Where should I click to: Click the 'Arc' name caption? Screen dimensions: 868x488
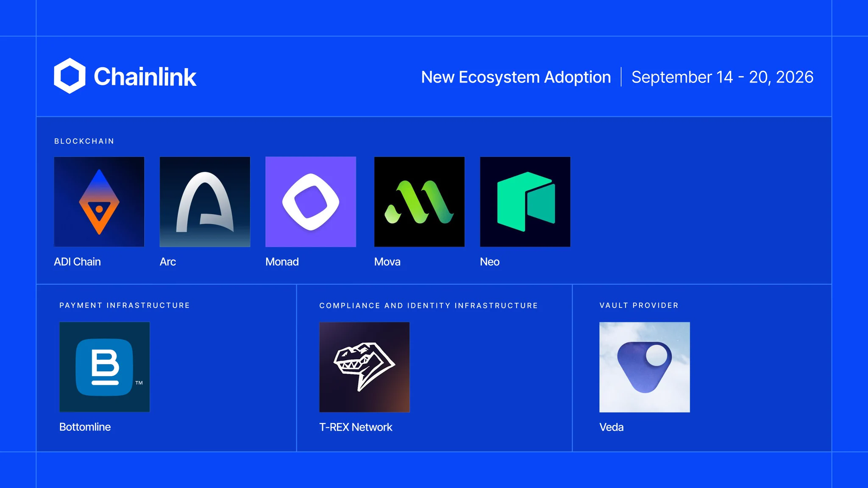click(x=168, y=262)
